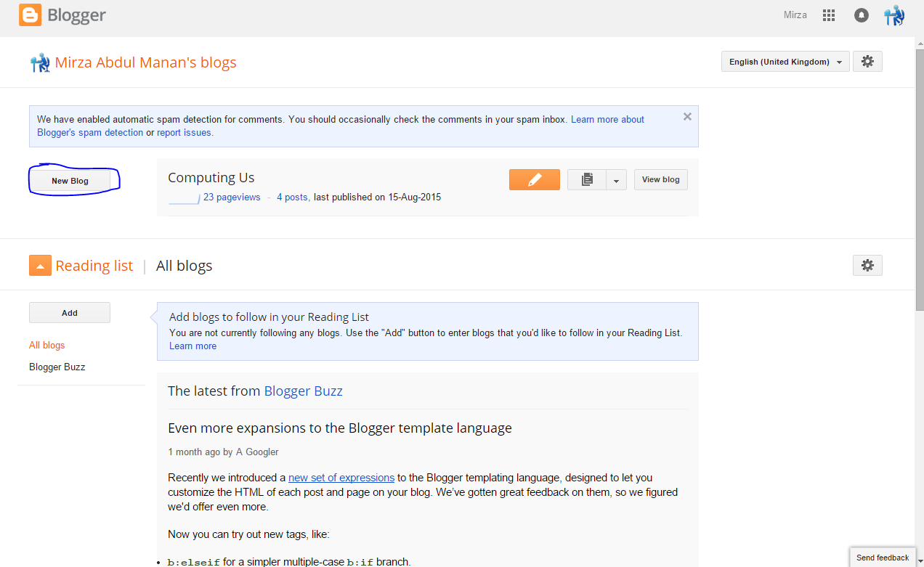Open notifications bell icon
This screenshot has width=924, height=567.
tap(862, 15)
